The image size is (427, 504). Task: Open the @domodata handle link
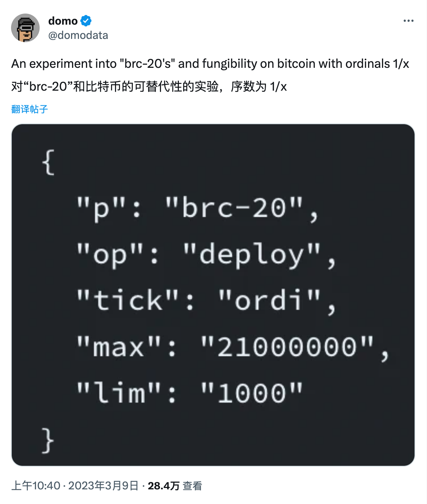coord(78,35)
